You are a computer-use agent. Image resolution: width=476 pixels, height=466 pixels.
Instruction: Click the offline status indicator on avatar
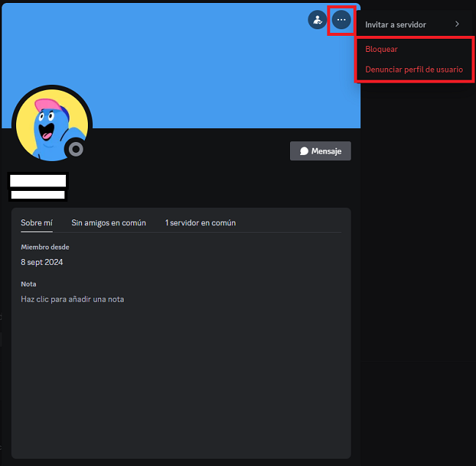coord(75,149)
